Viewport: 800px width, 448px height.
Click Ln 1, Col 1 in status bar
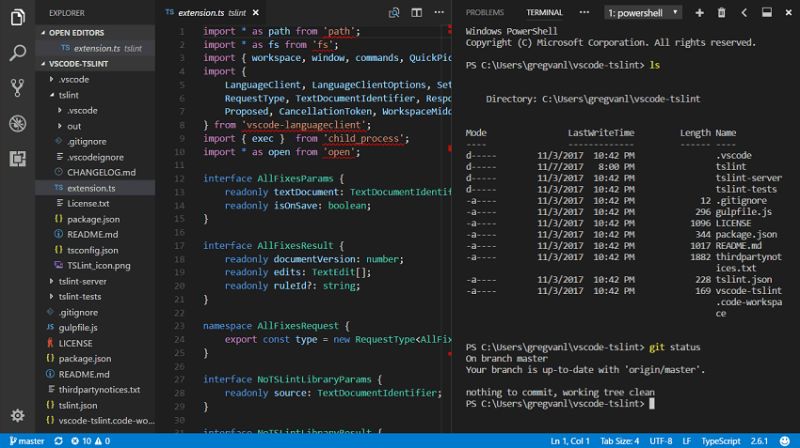coord(570,441)
